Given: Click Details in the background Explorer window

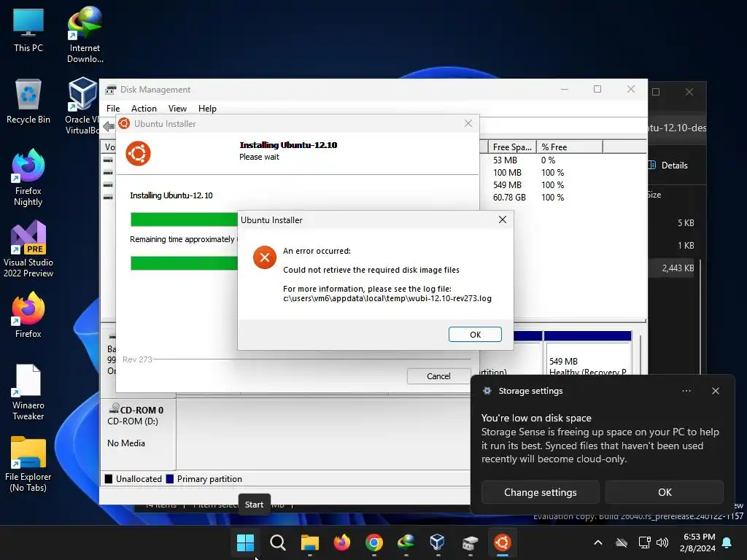Looking at the screenshot, I should tap(668, 166).
